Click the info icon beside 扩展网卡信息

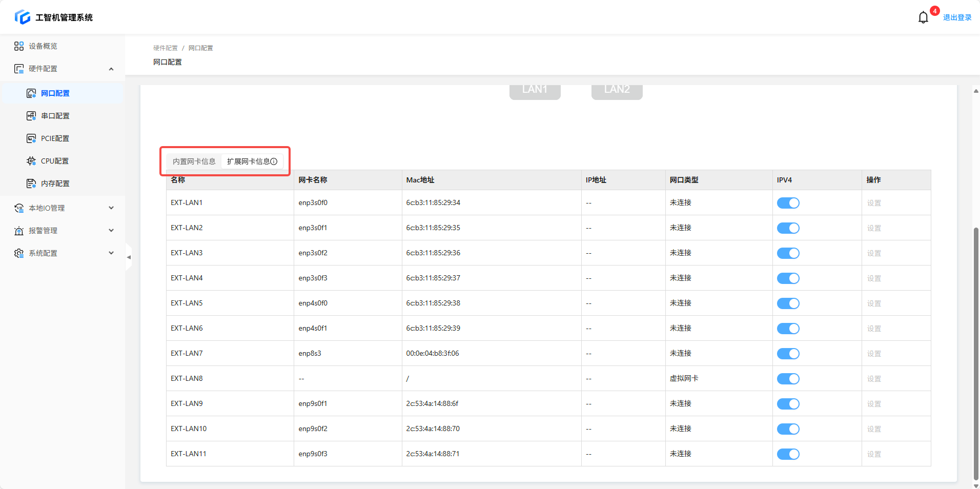(274, 161)
